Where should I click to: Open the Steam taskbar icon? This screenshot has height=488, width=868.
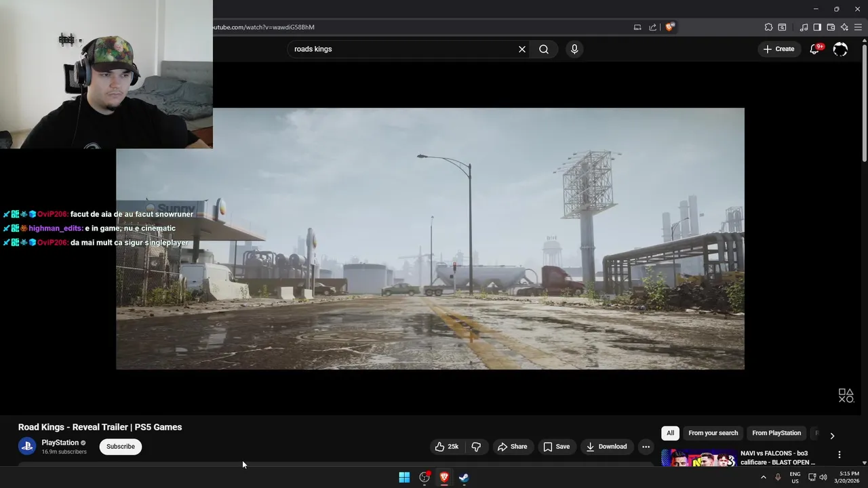tap(464, 478)
